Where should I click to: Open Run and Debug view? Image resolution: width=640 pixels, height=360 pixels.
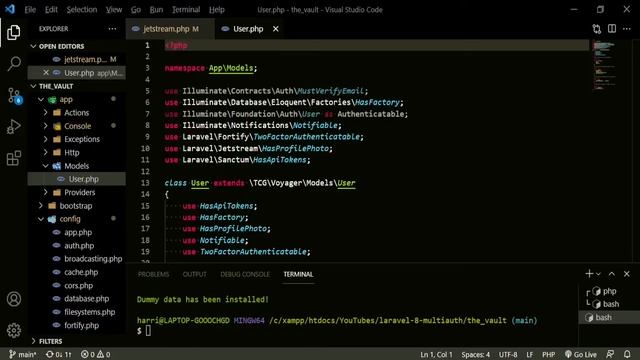click(x=13, y=127)
